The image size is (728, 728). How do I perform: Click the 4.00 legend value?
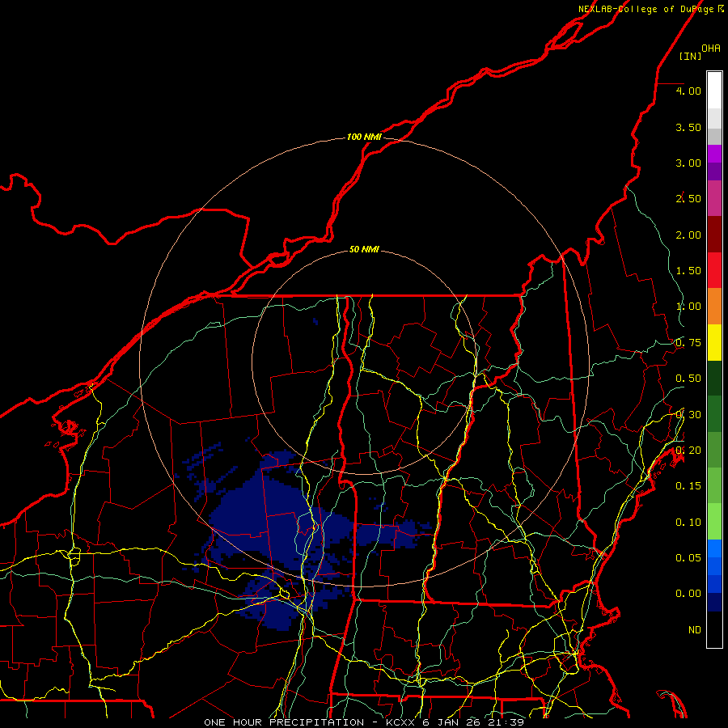click(688, 91)
